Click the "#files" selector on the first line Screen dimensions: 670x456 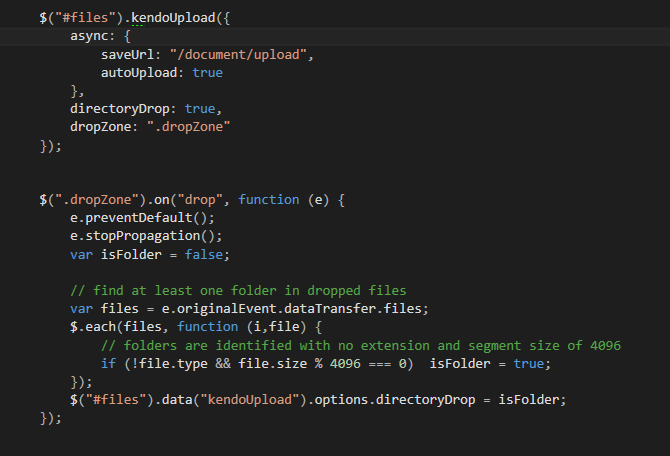(x=85, y=18)
